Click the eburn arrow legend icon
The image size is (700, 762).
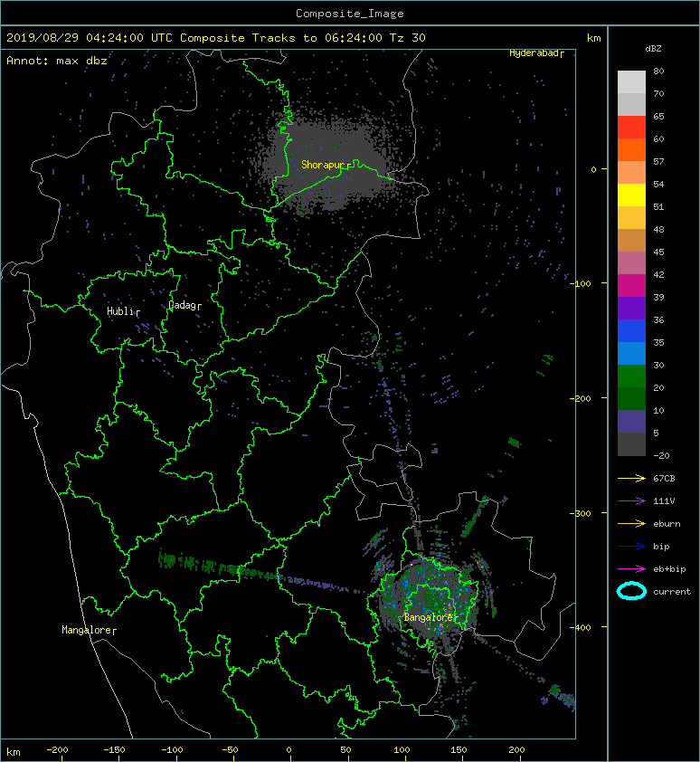[x=631, y=524]
